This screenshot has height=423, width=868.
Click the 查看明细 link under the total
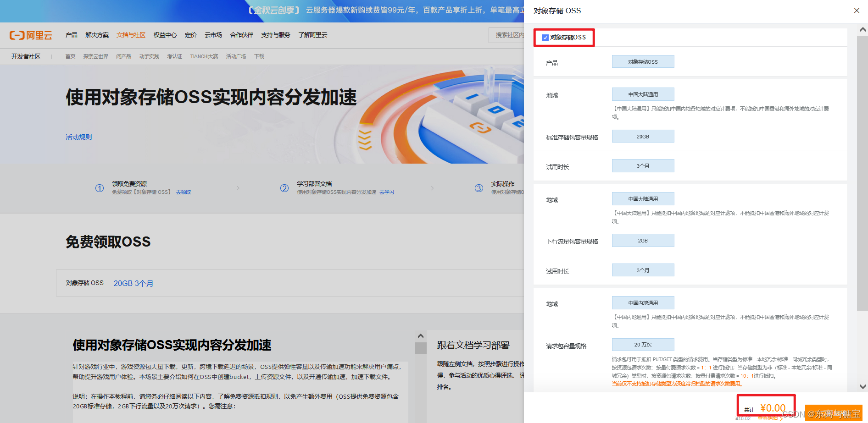coord(770,418)
